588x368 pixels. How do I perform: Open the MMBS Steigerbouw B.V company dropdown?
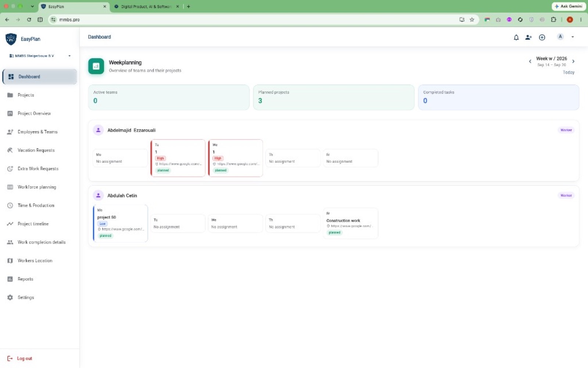tap(40, 56)
